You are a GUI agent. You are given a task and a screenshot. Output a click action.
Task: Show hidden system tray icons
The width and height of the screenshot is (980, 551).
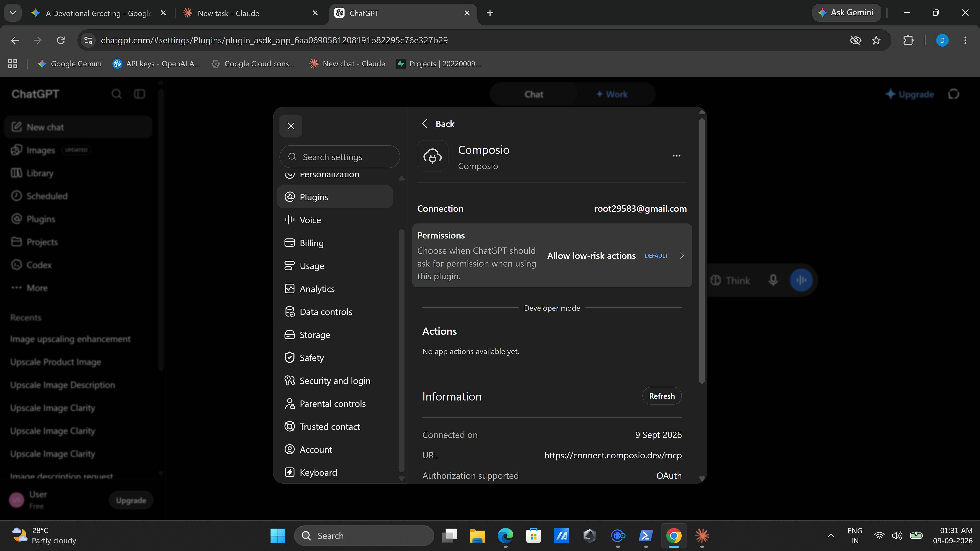coord(831,536)
